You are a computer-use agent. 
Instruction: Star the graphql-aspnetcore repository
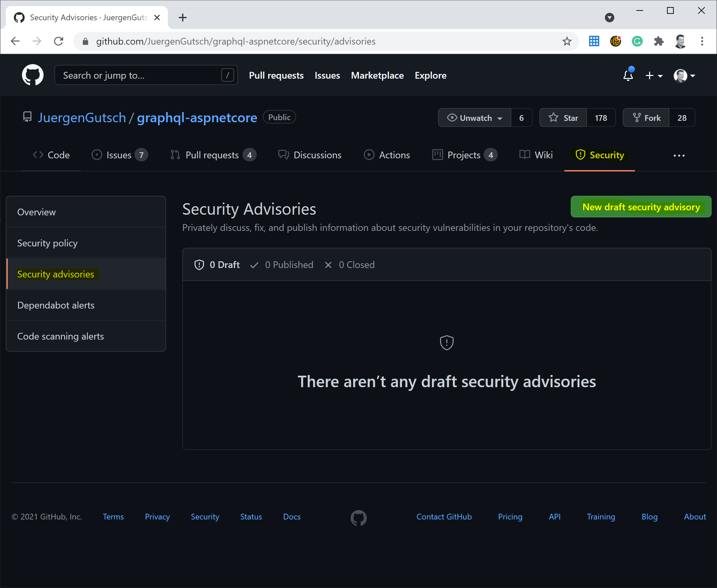point(563,118)
